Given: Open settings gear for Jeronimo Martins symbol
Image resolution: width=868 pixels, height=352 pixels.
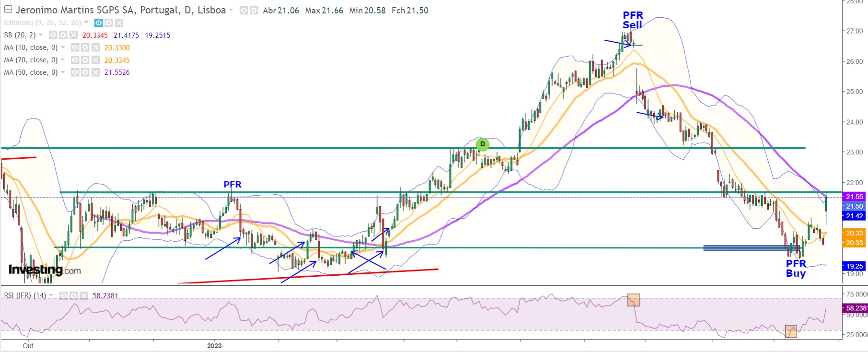Looking at the screenshot, I should 254,10.
